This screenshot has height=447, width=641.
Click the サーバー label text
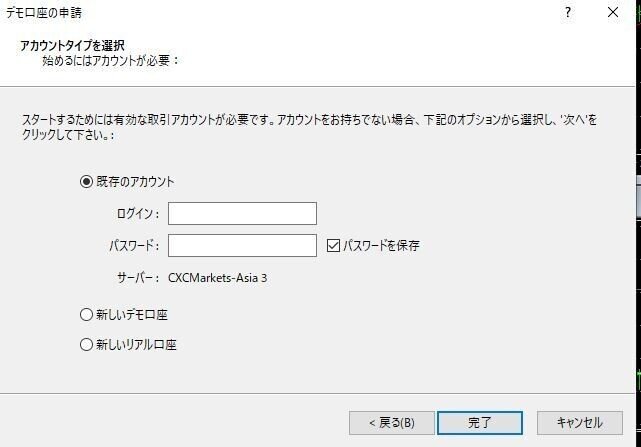pos(138,278)
